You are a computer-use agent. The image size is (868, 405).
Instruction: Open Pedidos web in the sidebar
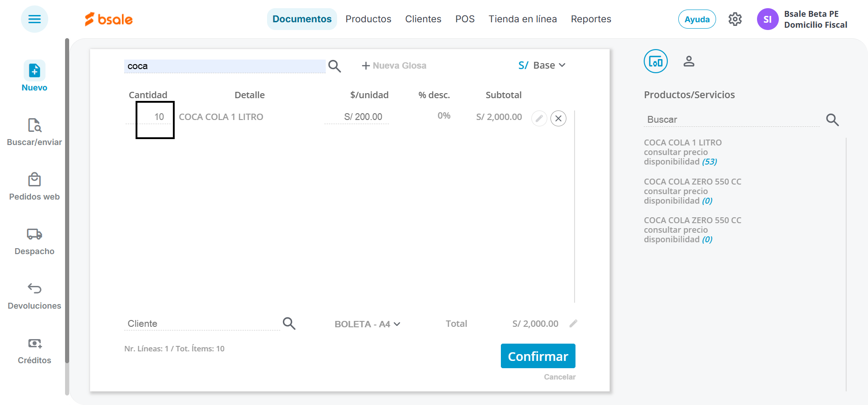35,186
